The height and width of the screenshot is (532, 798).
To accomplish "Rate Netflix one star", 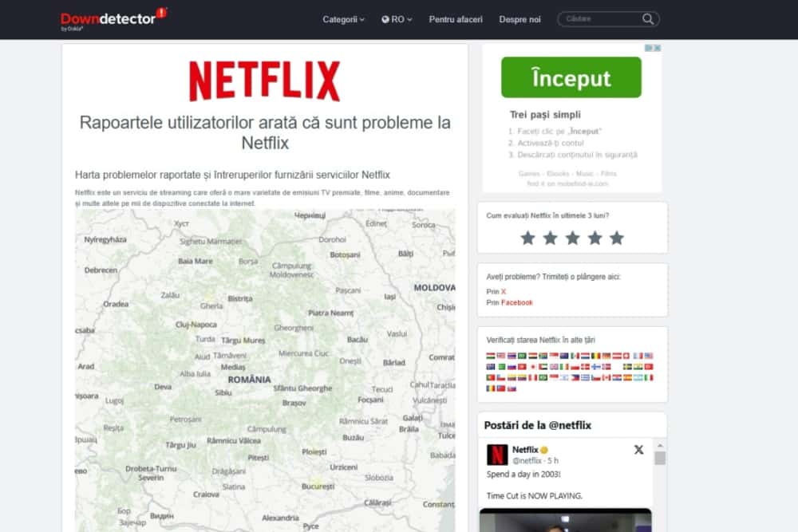I will [527, 237].
